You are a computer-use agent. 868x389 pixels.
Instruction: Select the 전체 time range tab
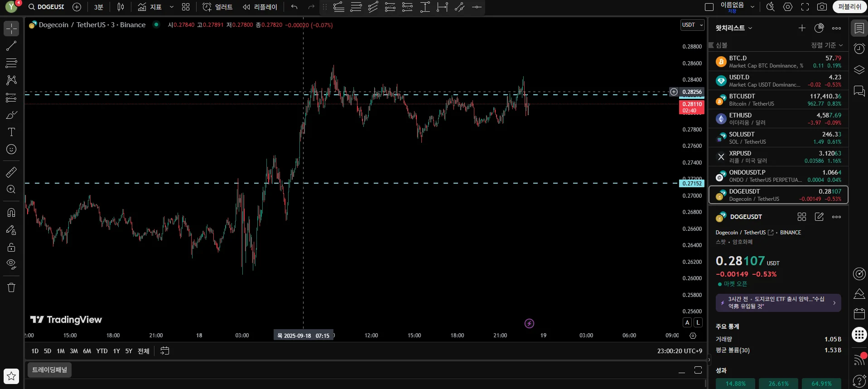tap(144, 351)
